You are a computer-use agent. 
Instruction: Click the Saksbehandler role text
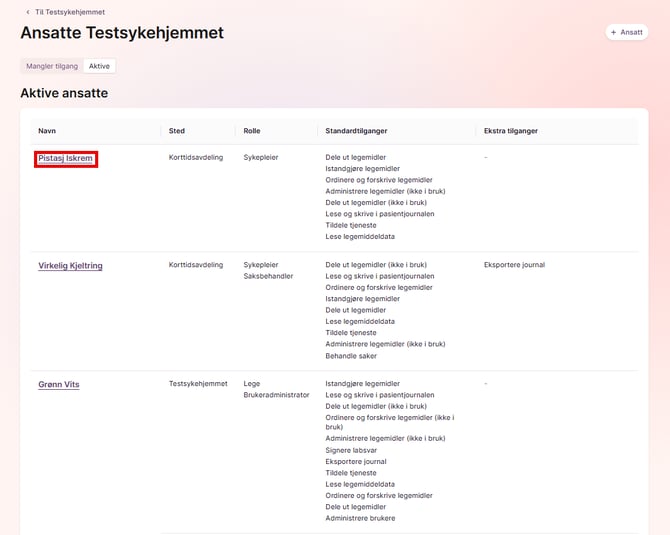(268, 276)
